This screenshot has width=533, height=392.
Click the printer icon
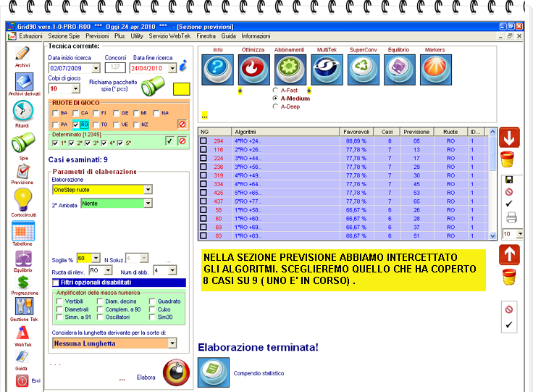(x=511, y=217)
